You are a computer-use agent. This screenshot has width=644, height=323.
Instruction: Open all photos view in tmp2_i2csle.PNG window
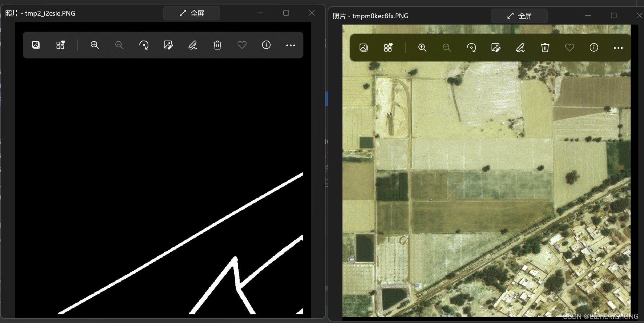(x=36, y=45)
